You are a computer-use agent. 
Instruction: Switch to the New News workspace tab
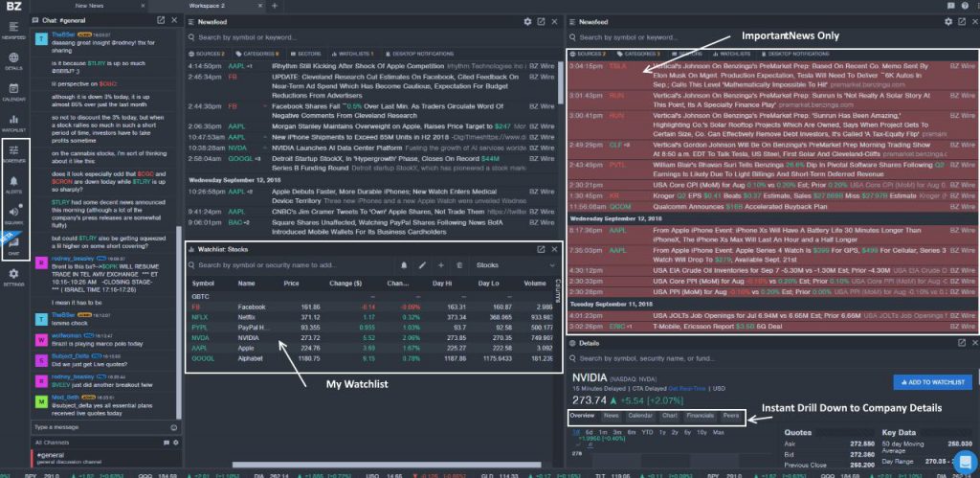89,6
